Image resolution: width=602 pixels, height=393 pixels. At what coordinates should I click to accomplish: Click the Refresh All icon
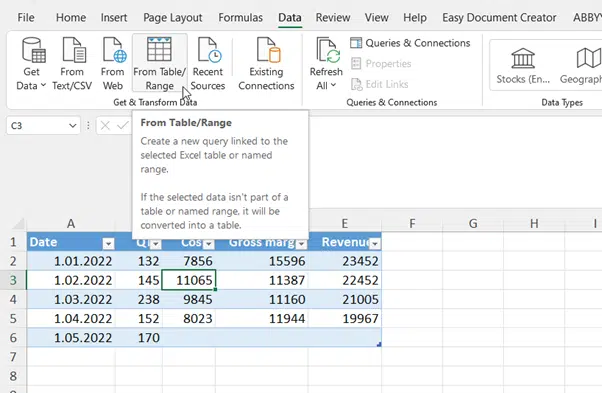pos(327,50)
